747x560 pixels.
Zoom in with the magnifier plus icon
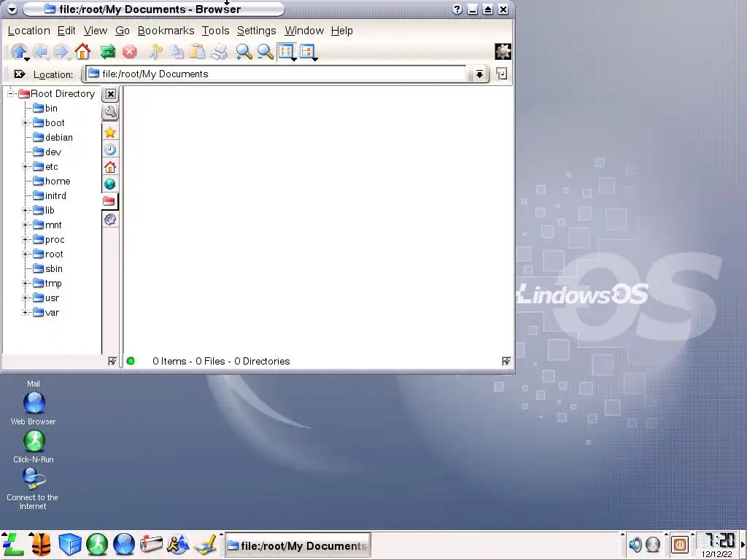point(244,52)
